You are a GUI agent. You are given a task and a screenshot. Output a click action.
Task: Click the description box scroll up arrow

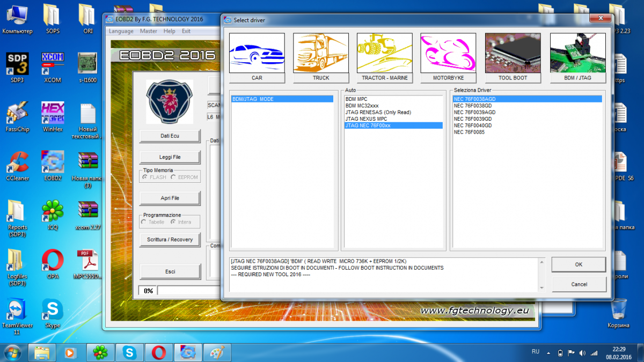click(541, 263)
